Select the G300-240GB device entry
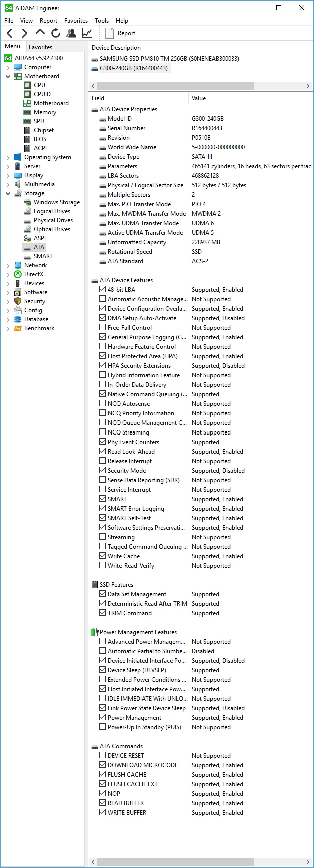 (x=133, y=68)
